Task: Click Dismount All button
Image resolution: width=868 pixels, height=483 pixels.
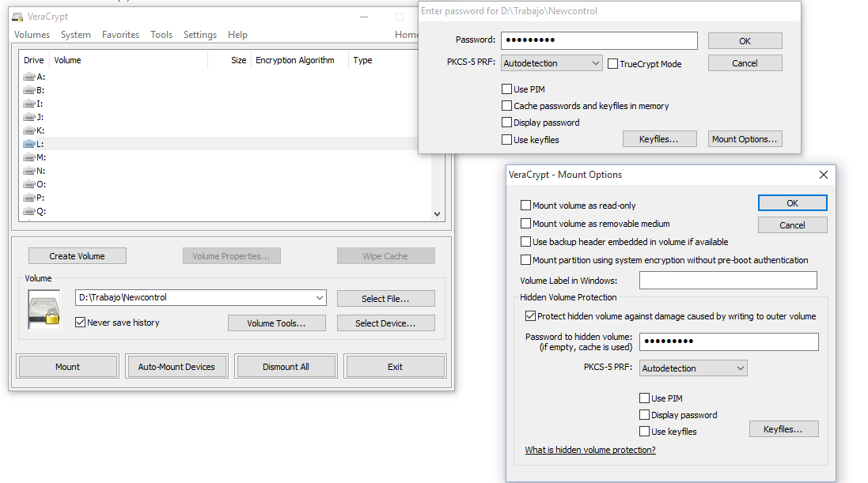Action: (x=286, y=366)
